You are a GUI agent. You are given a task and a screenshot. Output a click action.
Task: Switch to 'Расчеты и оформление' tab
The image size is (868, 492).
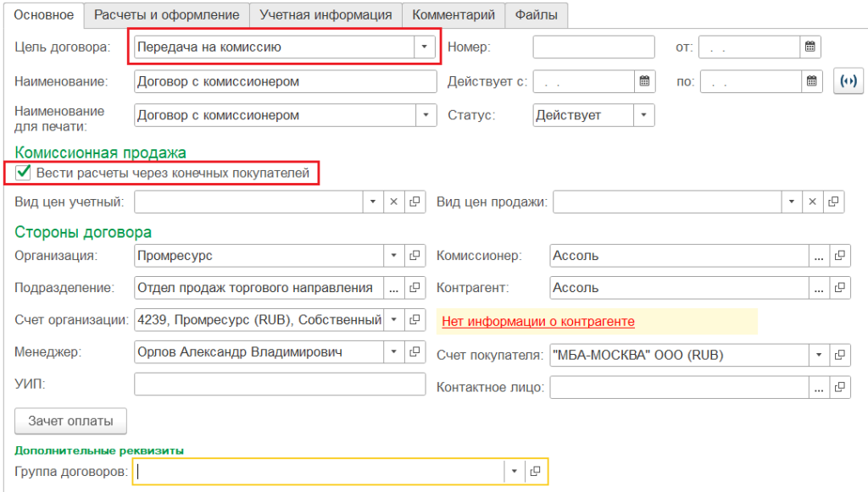coord(167,14)
